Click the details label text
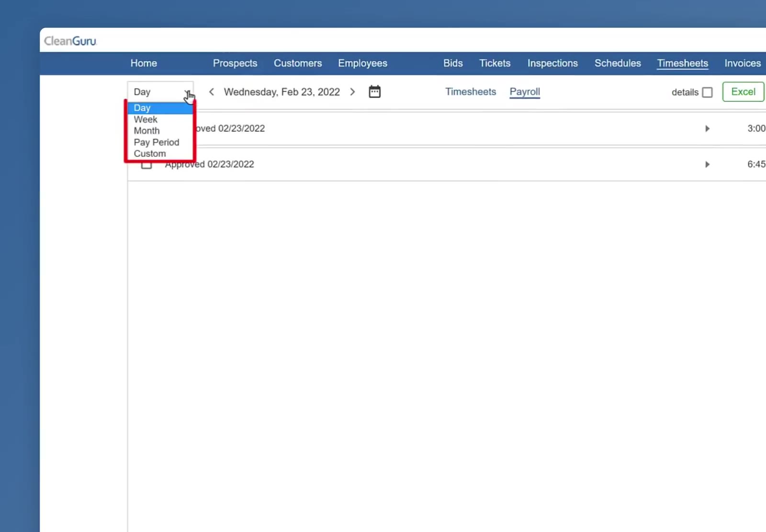The width and height of the screenshot is (766, 532). pos(685,92)
